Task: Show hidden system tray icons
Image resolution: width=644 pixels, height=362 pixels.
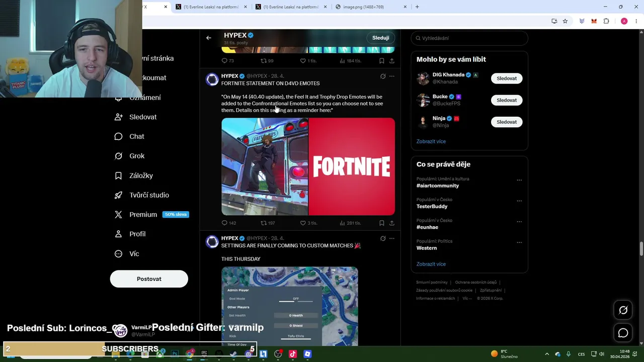Action: tap(547, 354)
